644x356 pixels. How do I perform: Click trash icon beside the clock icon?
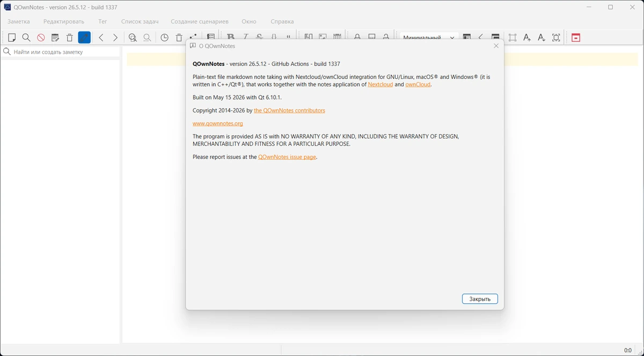tap(179, 38)
